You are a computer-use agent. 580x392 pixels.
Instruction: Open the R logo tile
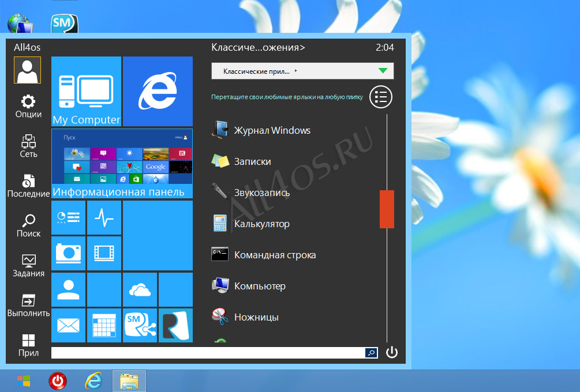tap(175, 326)
